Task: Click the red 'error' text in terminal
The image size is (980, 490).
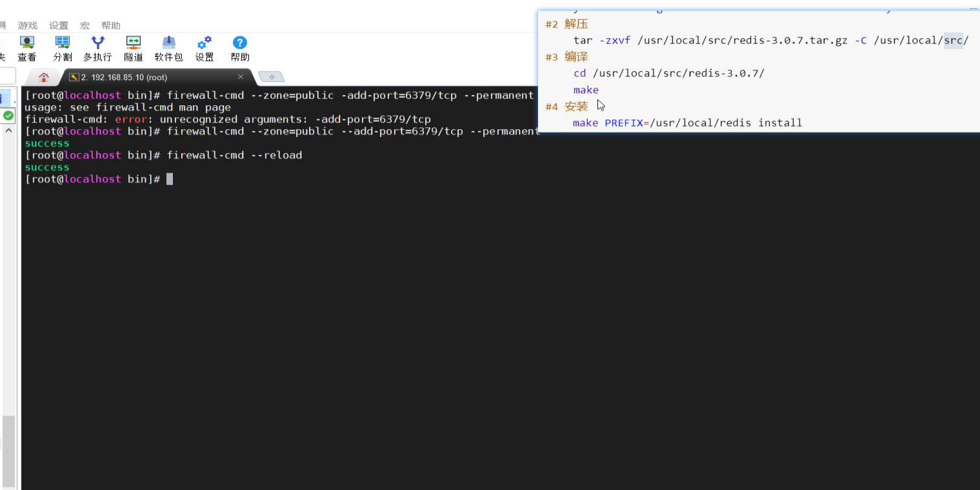Action: (132, 119)
